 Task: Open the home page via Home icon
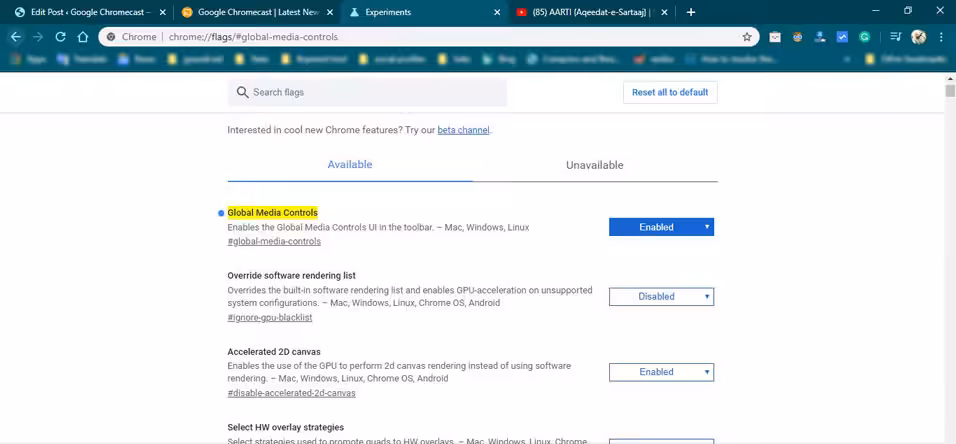83,37
